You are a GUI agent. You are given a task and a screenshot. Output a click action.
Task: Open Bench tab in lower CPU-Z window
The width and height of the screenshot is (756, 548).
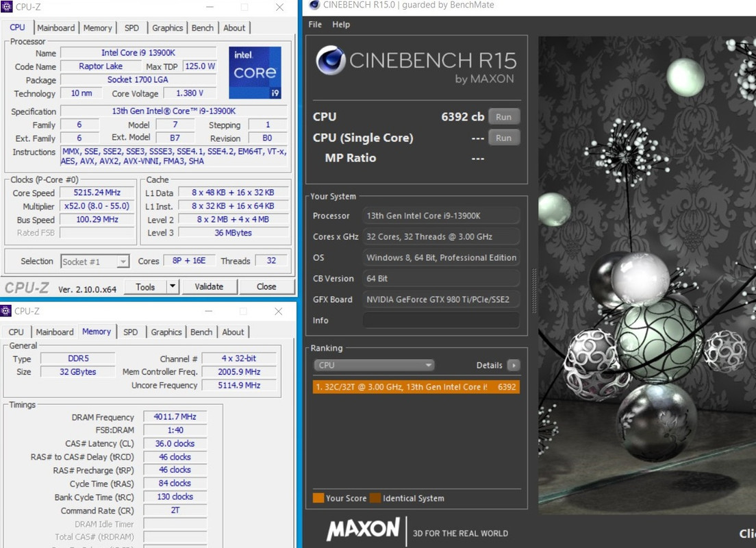[x=201, y=332]
